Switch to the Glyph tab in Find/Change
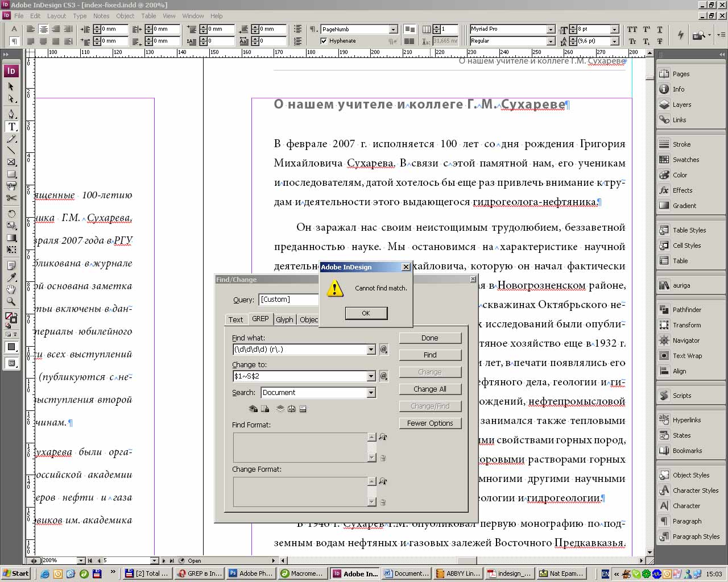The width and height of the screenshot is (728, 582). point(284,319)
